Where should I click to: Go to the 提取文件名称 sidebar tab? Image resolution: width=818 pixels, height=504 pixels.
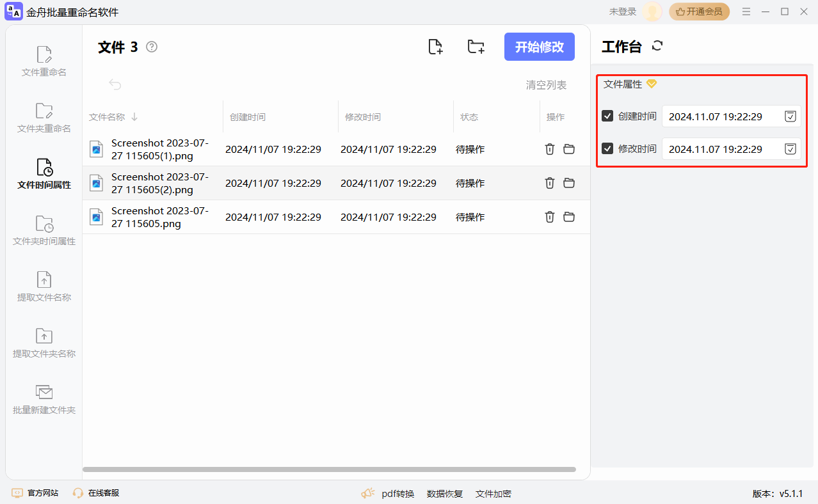pos(44,287)
